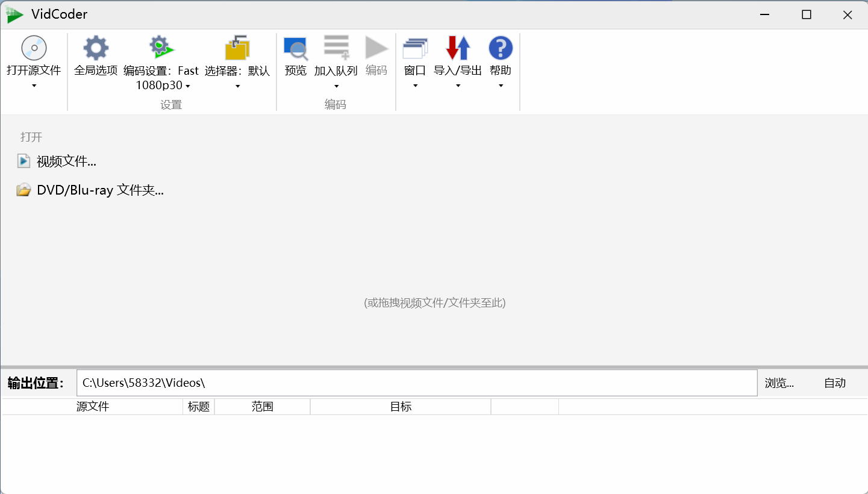The width and height of the screenshot is (868, 494).
Task: Open global options gear icon
Action: click(x=96, y=48)
